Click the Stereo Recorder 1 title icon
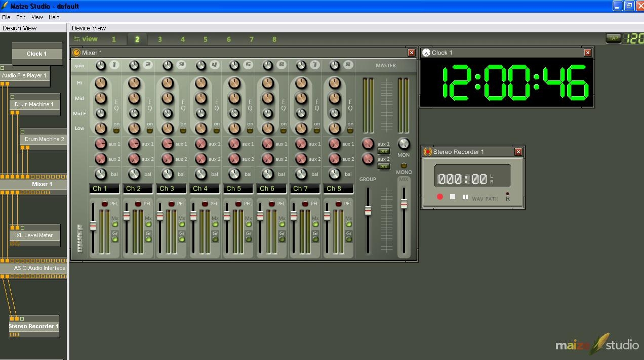Viewport: 644px width, 360px height. pyautogui.click(x=428, y=152)
